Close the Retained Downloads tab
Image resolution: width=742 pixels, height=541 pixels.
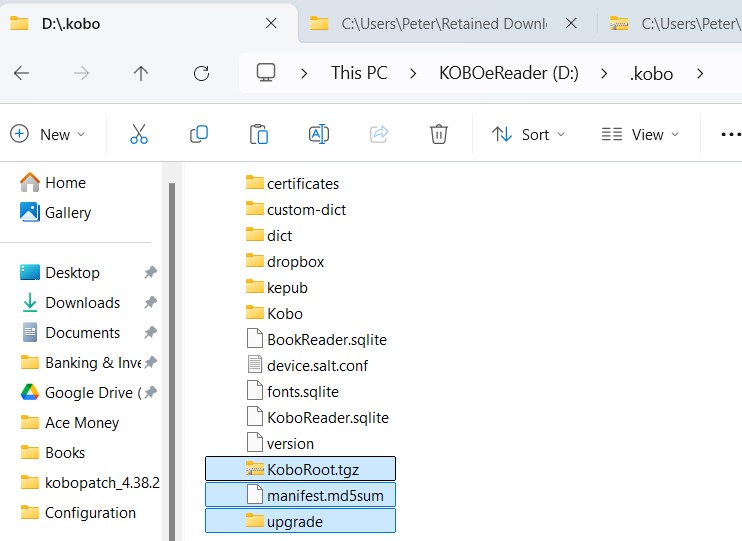pos(571,23)
